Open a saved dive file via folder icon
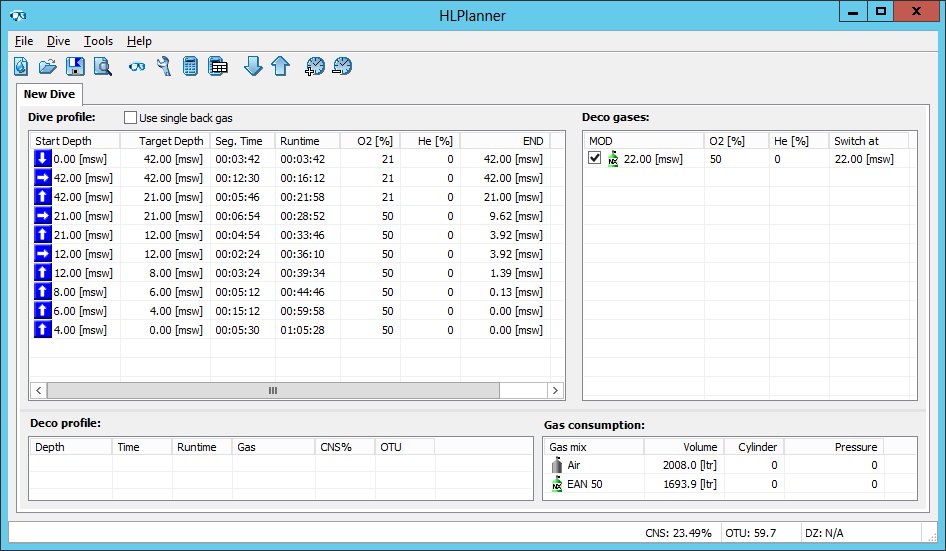The height and width of the screenshot is (551, 946). click(x=47, y=67)
